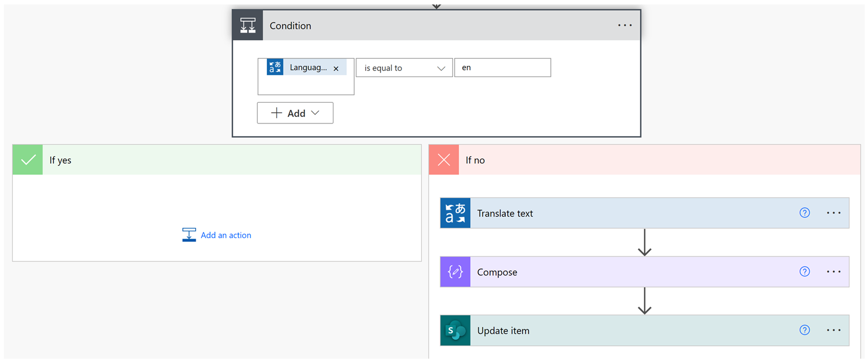868x362 pixels.
Task: Select the Microsoft Translator icon on Translate text
Action: click(455, 213)
